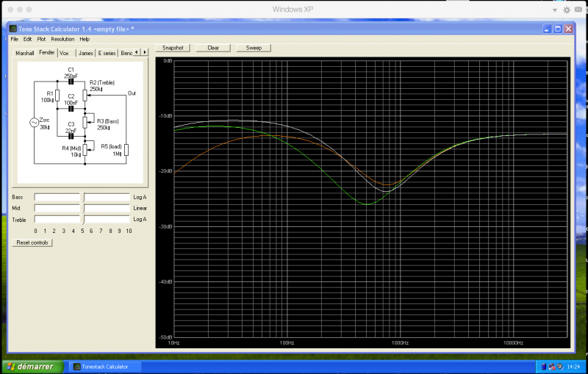Open the démarrer Start menu
This screenshot has width=588, height=374.
click(x=29, y=366)
